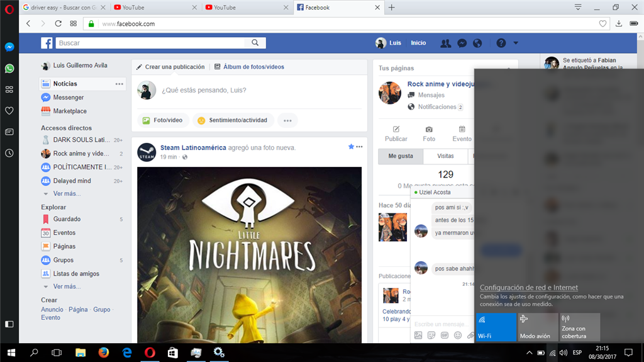Open a new browser tab
The width and height of the screenshot is (644, 362).
[391, 8]
